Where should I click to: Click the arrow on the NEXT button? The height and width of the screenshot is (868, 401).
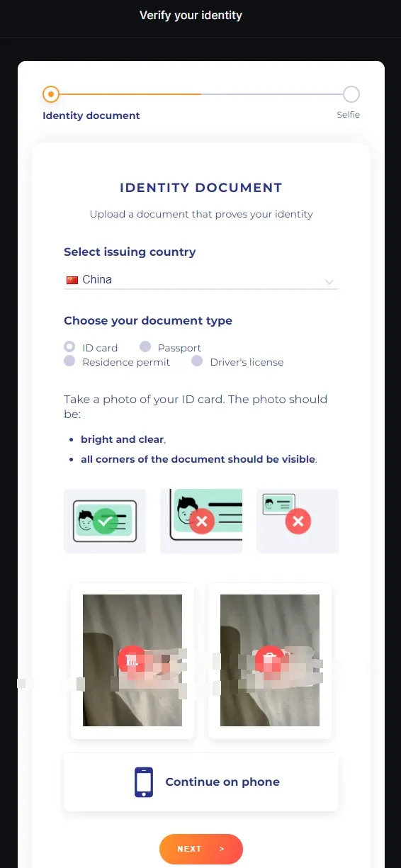click(x=222, y=849)
